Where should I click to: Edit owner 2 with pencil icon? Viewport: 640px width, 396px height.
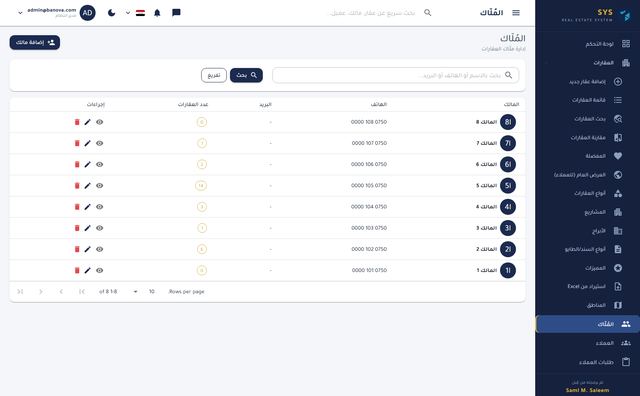point(87,249)
